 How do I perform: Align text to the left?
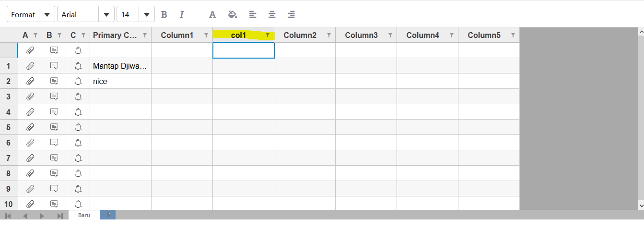pos(253,14)
